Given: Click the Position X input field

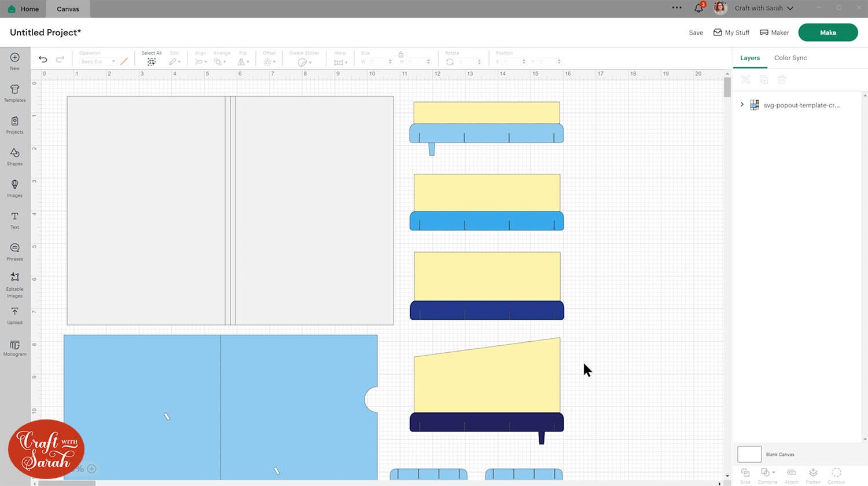Looking at the screenshot, I should click(514, 61).
